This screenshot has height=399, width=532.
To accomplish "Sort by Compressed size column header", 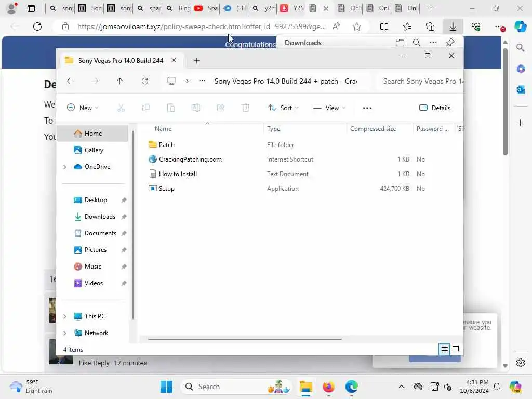I will 373,129.
